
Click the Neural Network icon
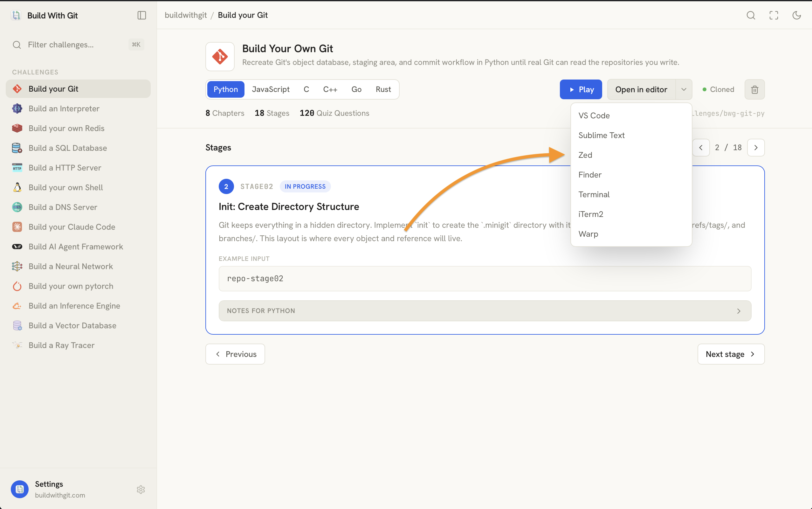tap(17, 266)
